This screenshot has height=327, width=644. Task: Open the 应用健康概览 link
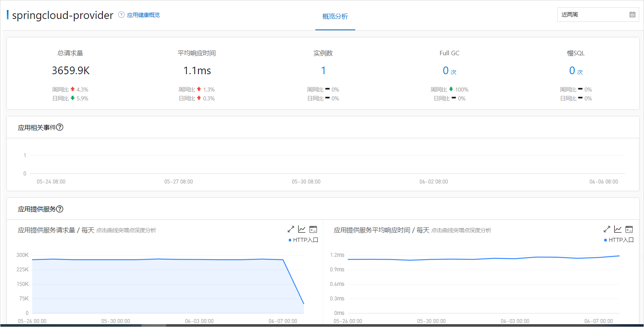pos(143,15)
